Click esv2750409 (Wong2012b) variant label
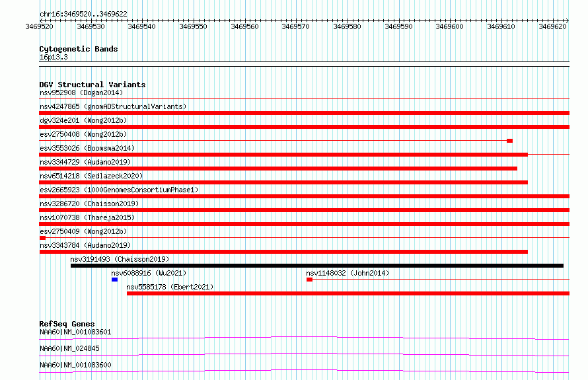588x380 pixels. (x=83, y=231)
